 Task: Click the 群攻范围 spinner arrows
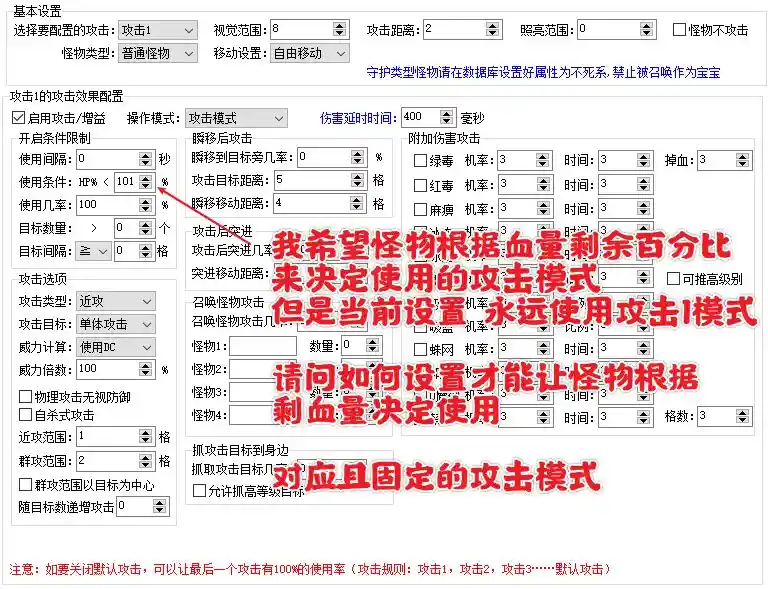tap(145, 461)
